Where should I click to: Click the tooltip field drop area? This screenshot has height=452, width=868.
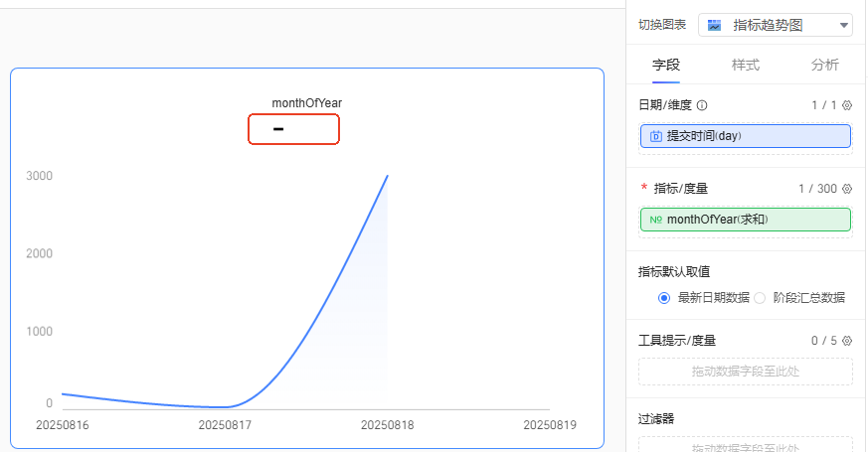(x=746, y=372)
